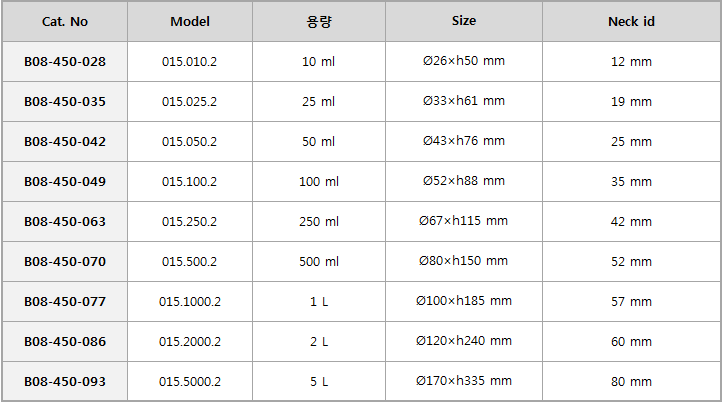Click size cell Ø26×h50 mm

coord(464,61)
